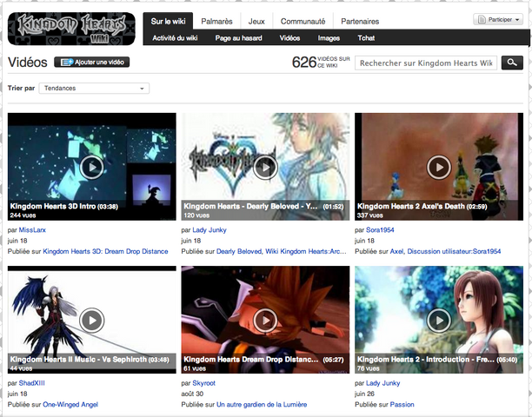Image resolution: width=532 pixels, height=417 pixels.
Task: Open the Images submenu item
Action: point(329,38)
